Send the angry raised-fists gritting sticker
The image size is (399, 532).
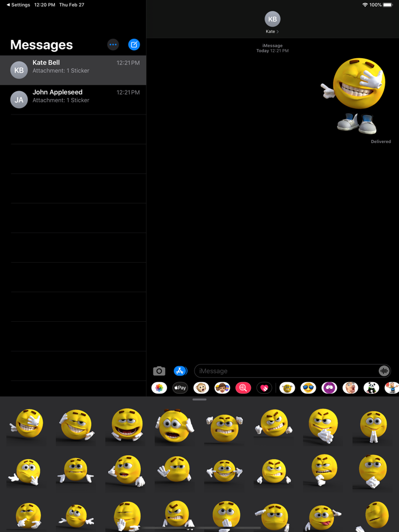click(225, 428)
